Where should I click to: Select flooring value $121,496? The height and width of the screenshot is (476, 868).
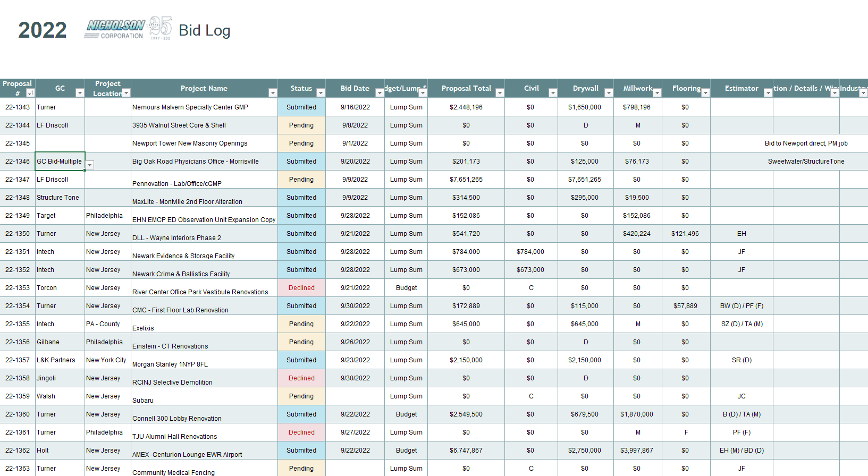685,234
